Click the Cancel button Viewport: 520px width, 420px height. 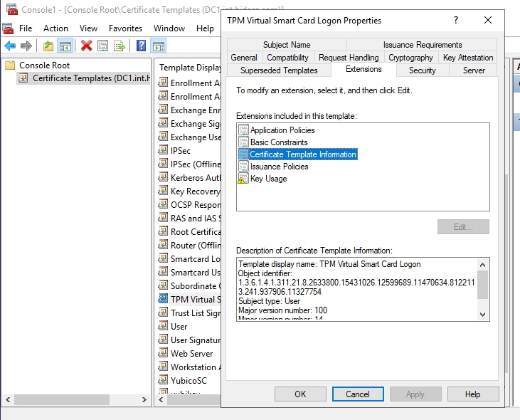coord(357,394)
